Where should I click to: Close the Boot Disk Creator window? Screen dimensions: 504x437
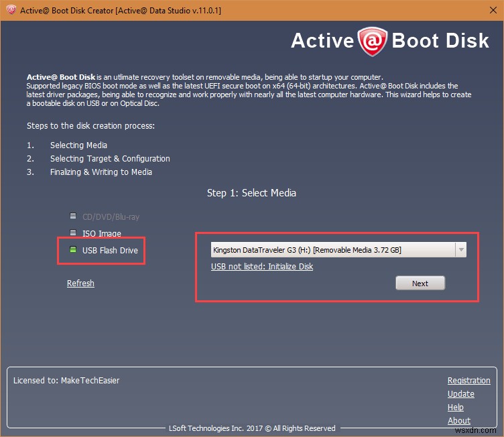[x=493, y=10]
